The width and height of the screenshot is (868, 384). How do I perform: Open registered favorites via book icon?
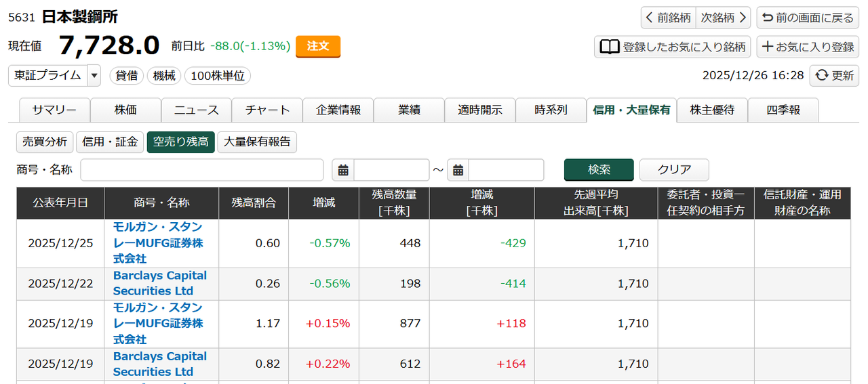(672, 47)
